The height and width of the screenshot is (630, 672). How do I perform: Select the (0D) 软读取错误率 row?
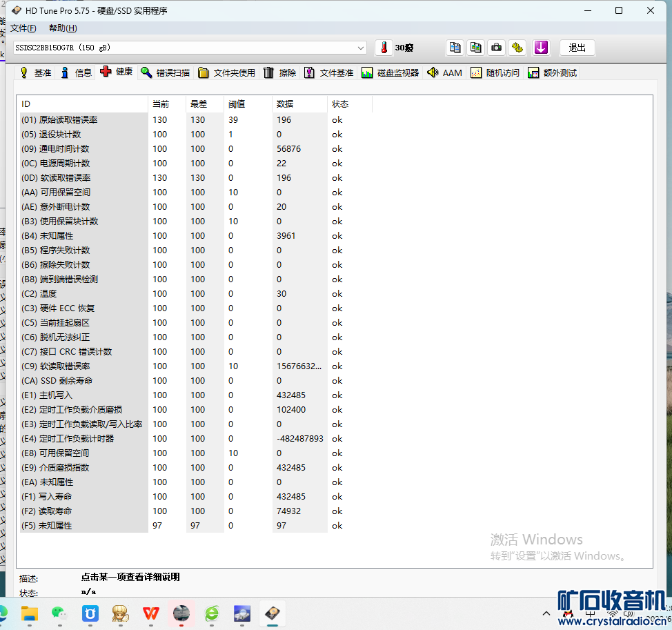coord(196,178)
